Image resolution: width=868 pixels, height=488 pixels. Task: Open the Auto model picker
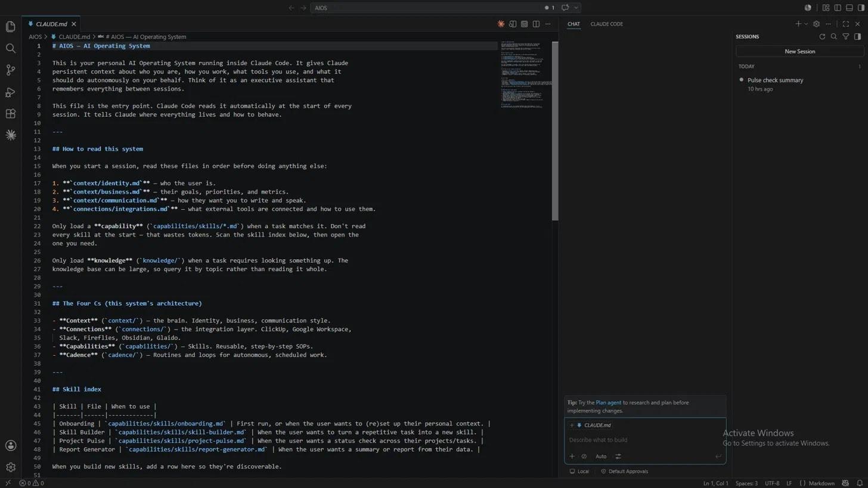(x=601, y=456)
